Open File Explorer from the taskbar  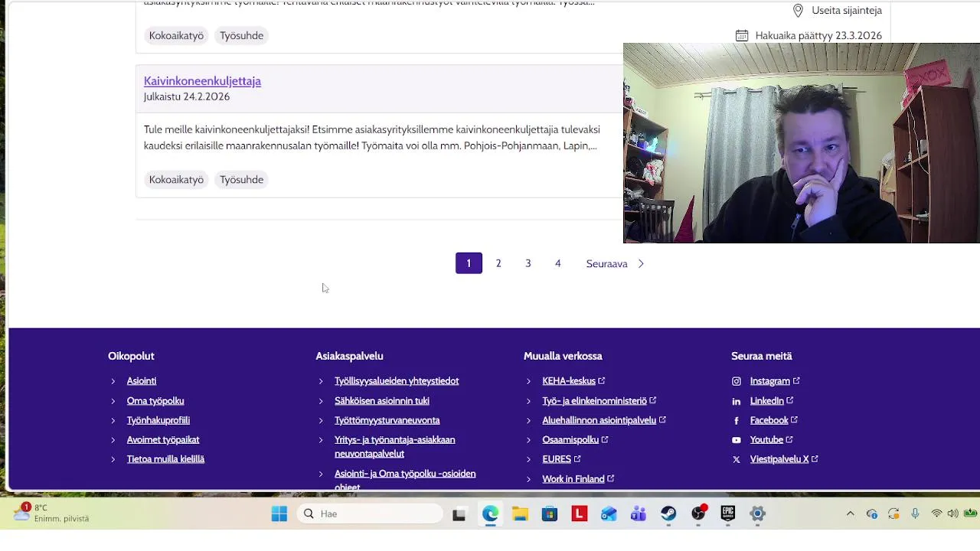tap(520, 514)
